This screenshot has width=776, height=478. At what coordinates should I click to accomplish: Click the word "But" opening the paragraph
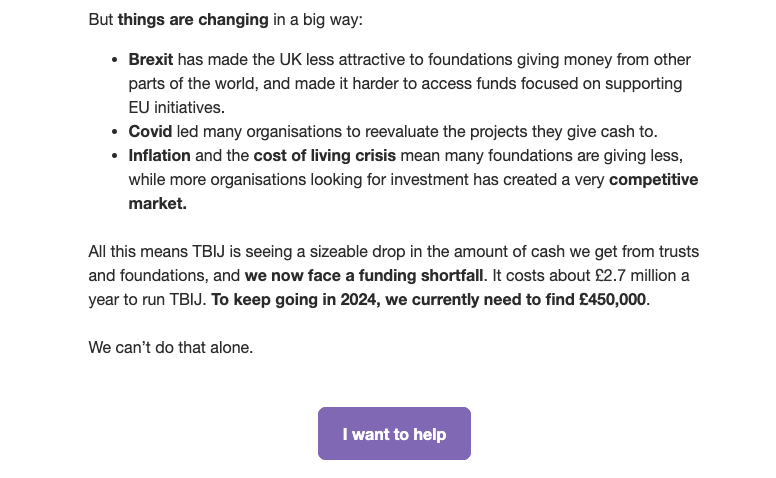click(x=101, y=19)
